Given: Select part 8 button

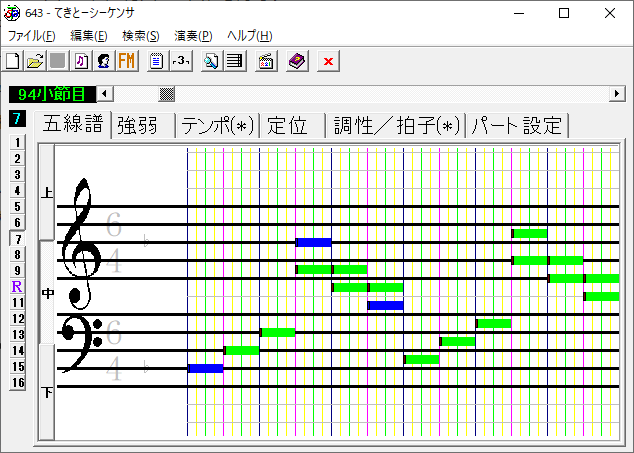Looking at the screenshot, I should pos(17,254).
